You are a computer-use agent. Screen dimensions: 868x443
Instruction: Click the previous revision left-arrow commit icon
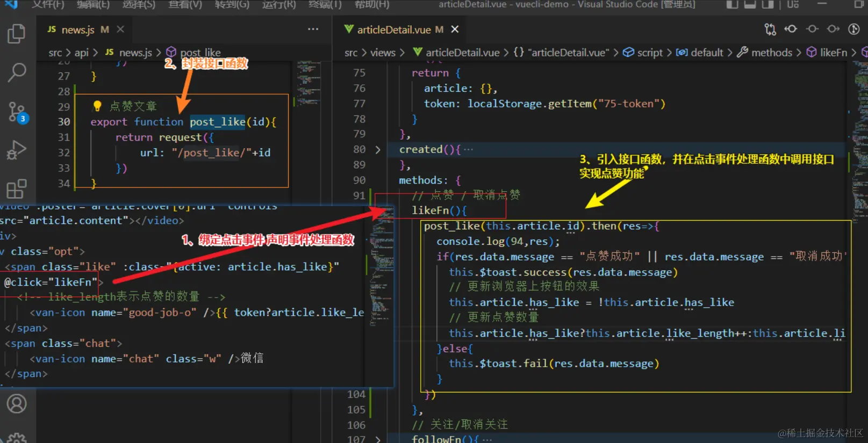791,29
